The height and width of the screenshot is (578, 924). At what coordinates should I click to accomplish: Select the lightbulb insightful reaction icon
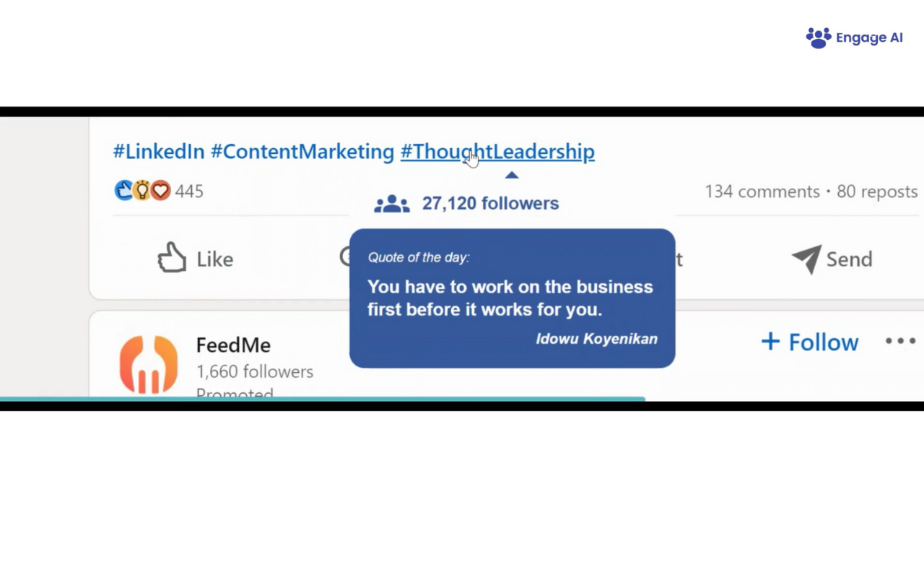click(x=142, y=191)
